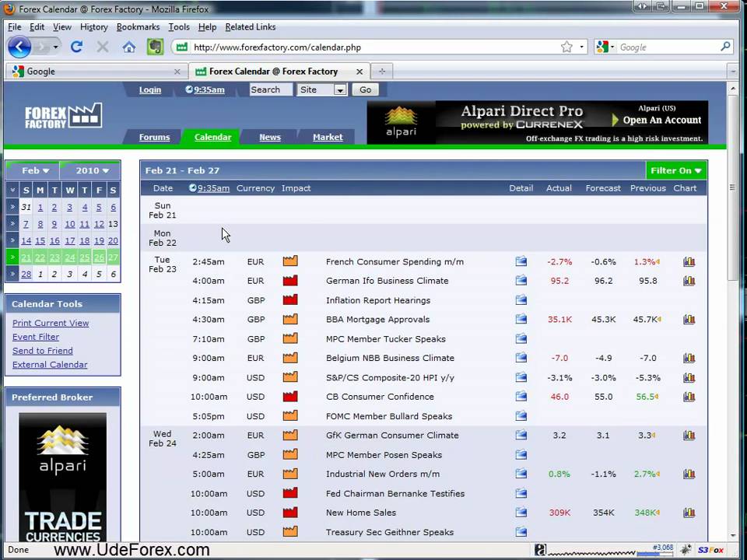The height and width of the screenshot is (560, 747).
Task: View chart icon for New Home Sales
Action: click(x=689, y=513)
